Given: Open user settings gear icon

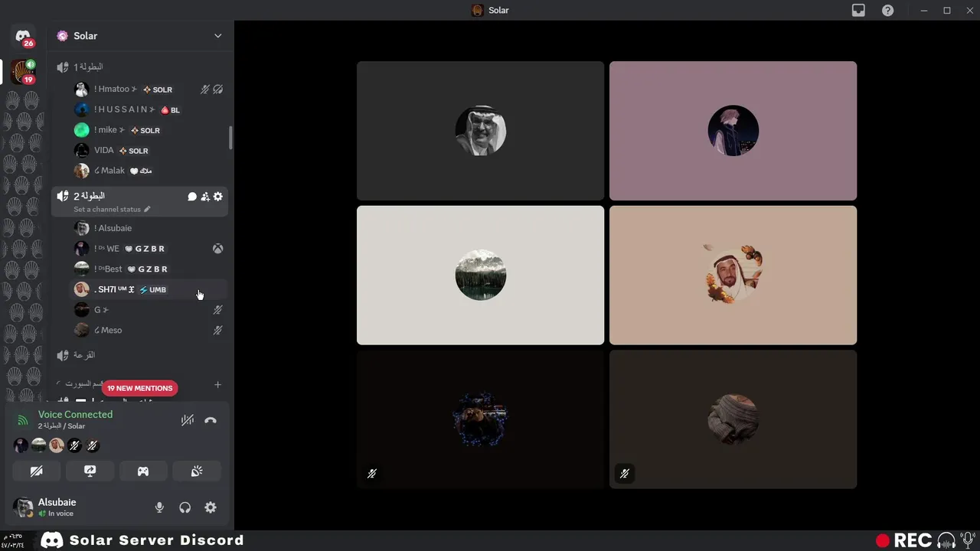Looking at the screenshot, I should (x=211, y=507).
